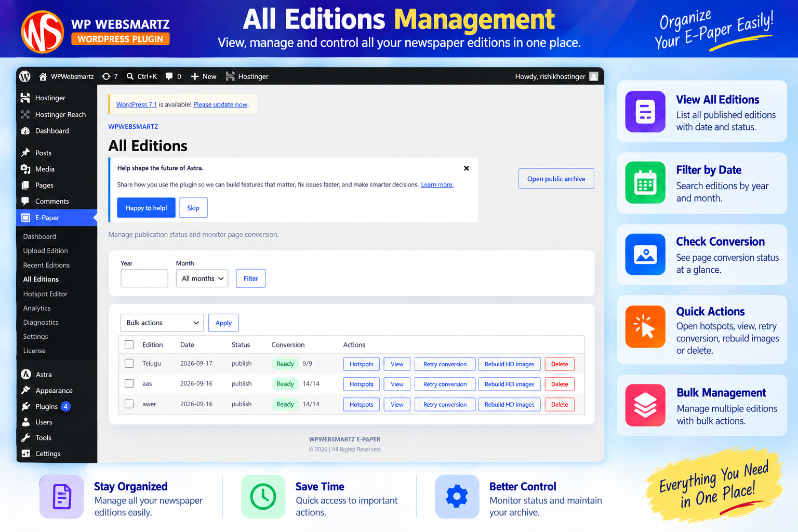The image size is (798, 532).
Task: Open the Ctrl+K search icon
Action: (130, 76)
